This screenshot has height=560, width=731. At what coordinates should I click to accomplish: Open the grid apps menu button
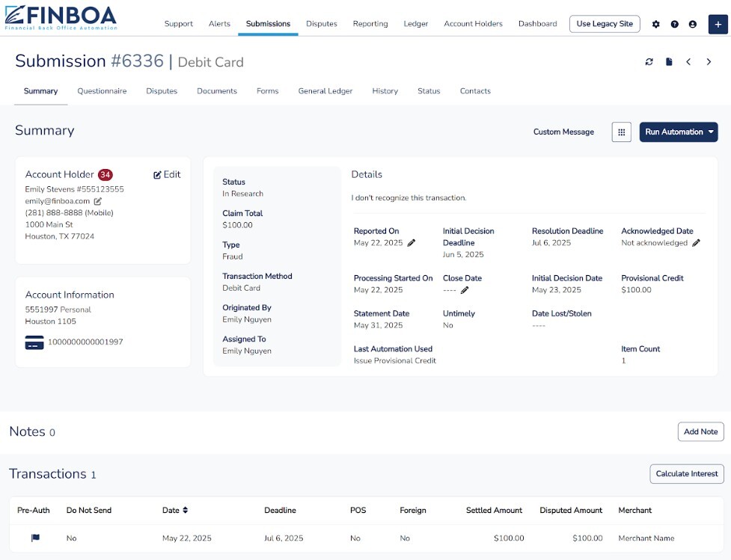click(x=621, y=132)
